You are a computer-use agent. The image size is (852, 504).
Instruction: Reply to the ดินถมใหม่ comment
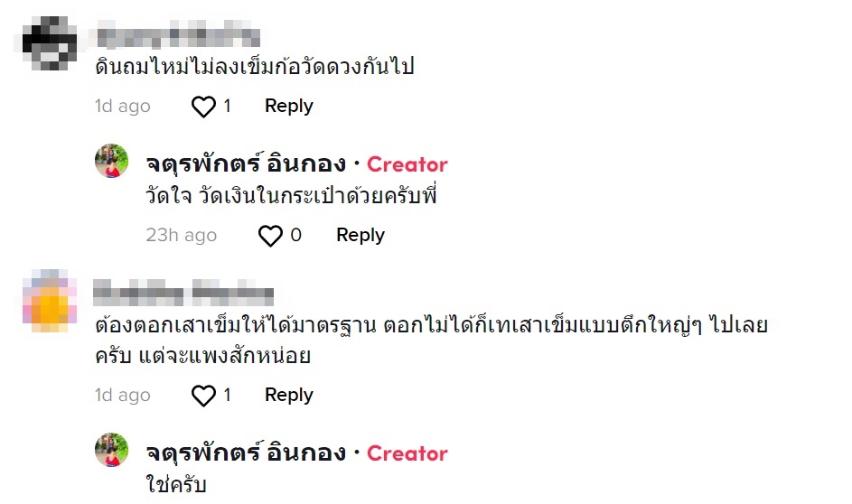tap(288, 106)
